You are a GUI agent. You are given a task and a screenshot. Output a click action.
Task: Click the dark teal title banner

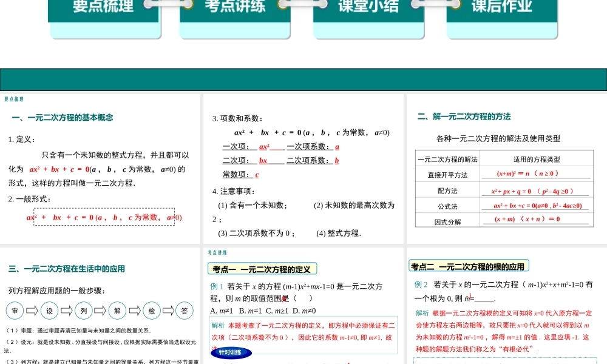(303, 79)
